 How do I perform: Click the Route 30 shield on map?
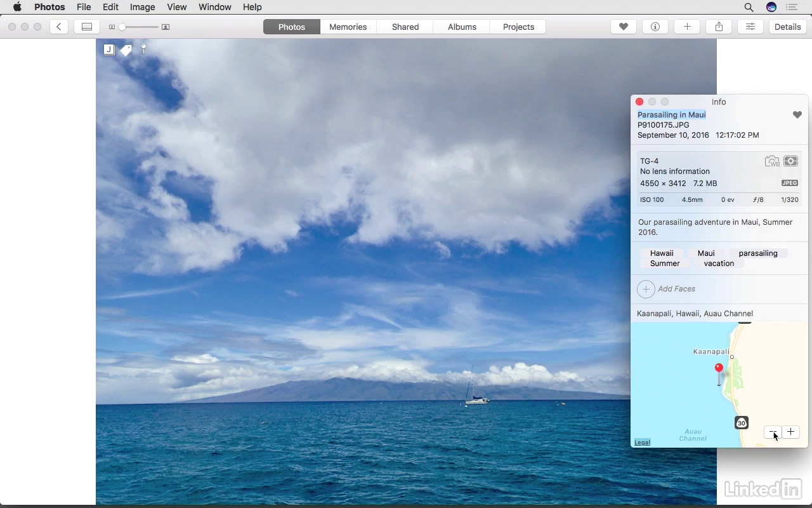click(x=742, y=423)
